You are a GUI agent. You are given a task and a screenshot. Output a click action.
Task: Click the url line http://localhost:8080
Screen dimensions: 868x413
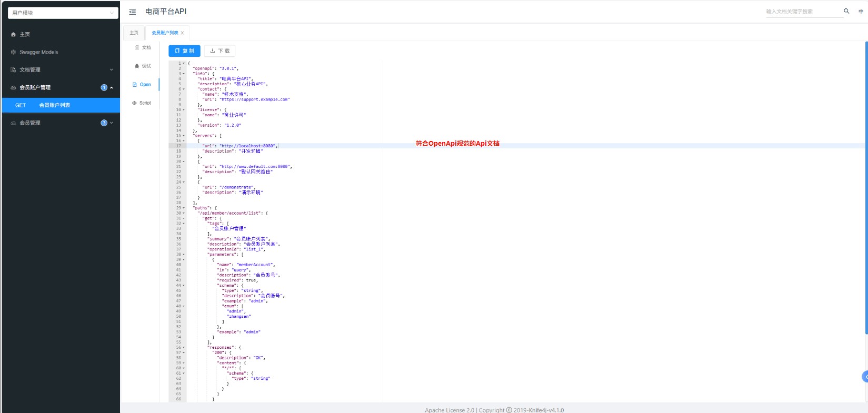point(240,146)
